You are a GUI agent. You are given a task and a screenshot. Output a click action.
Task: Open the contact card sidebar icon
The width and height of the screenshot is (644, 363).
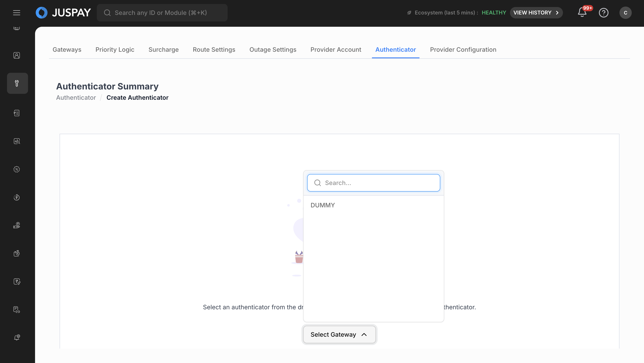17,55
